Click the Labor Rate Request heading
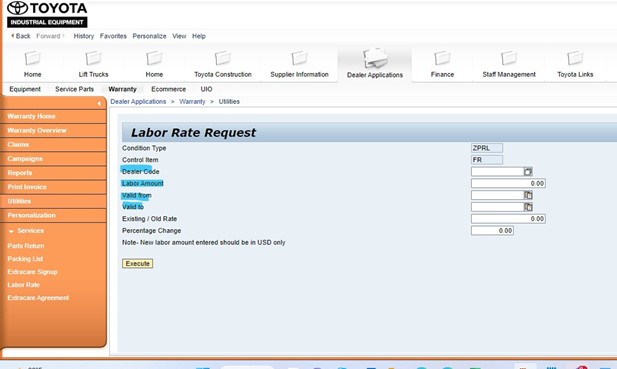Image resolution: width=617 pixels, height=369 pixels. pos(193,133)
